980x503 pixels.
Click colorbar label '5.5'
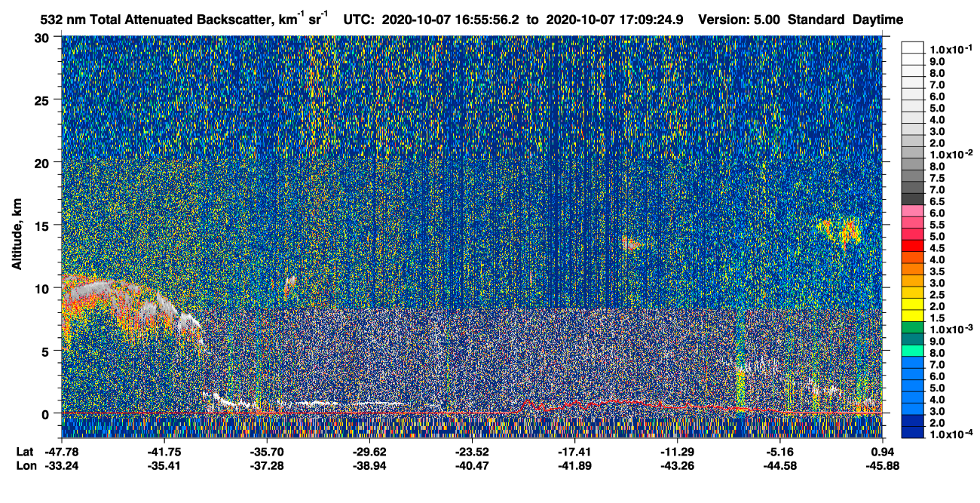937,225
